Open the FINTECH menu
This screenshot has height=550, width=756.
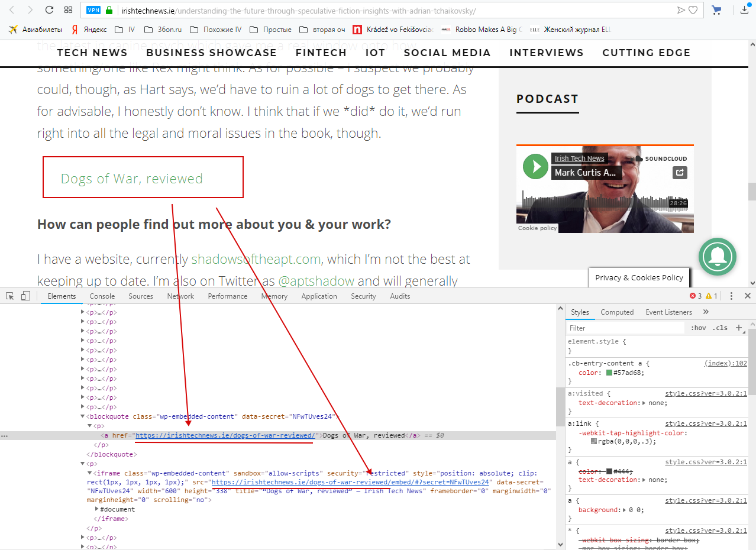pyautogui.click(x=321, y=53)
